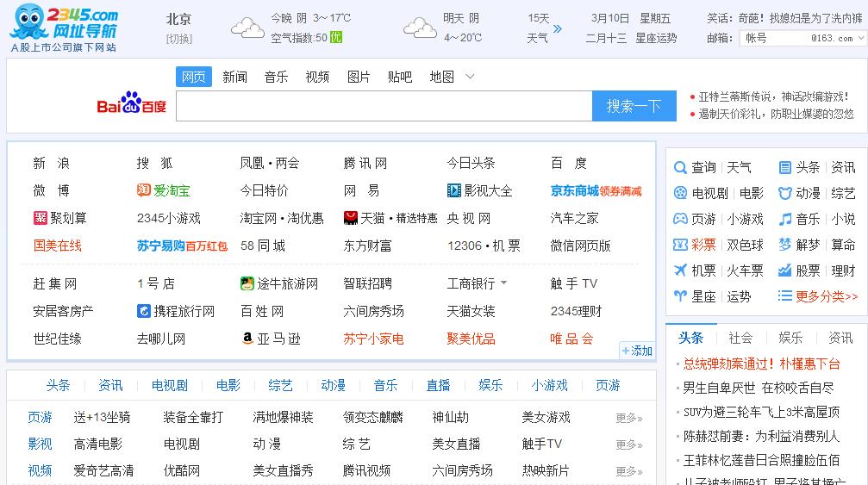Click the 更多分类 list icon
Screen dimensions: 868x485
point(784,295)
